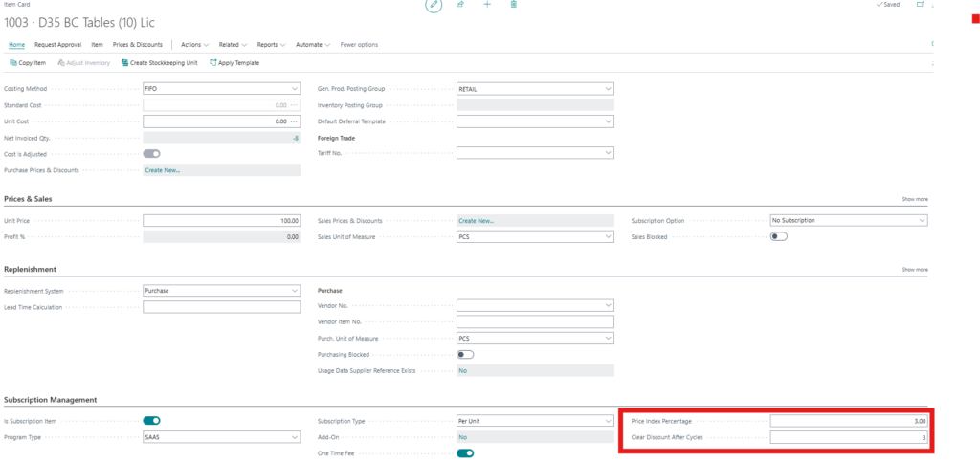Toggle the Sales Blocked switch
The height and width of the screenshot is (463, 980).
(778, 236)
